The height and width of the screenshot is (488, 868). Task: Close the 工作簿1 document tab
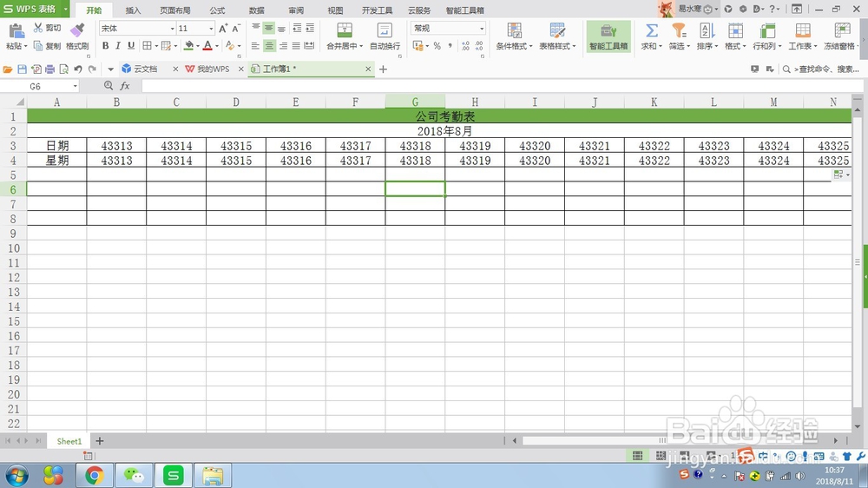[x=368, y=69]
